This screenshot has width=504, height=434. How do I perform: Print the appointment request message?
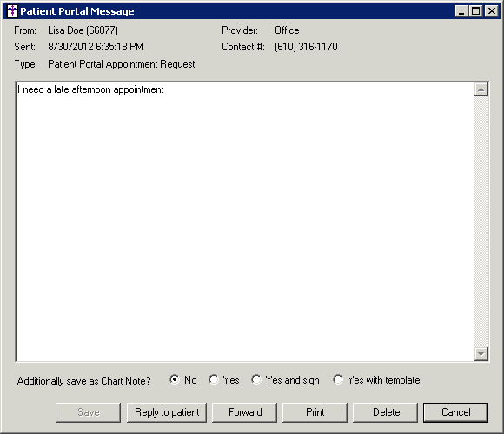point(315,412)
